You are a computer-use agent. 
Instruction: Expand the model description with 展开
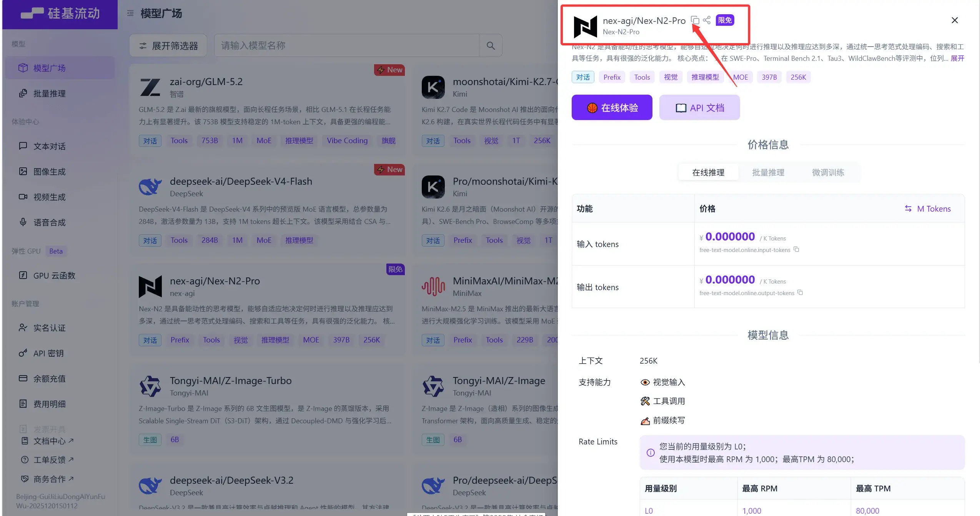coord(957,58)
